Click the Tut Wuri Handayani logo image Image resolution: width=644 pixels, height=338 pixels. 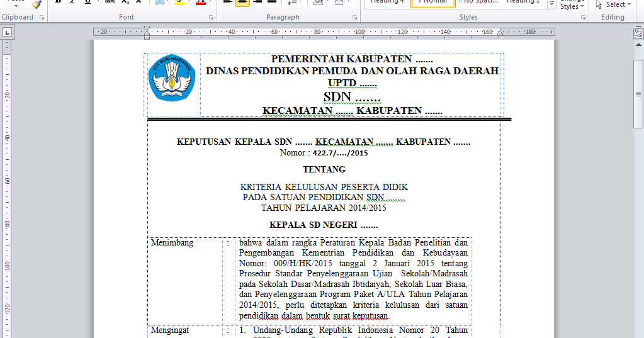pyautogui.click(x=172, y=77)
